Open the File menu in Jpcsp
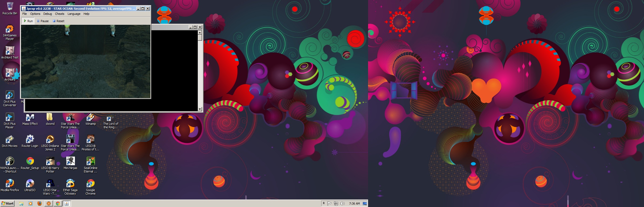Image resolution: width=644 pixels, height=207 pixels. [25, 14]
